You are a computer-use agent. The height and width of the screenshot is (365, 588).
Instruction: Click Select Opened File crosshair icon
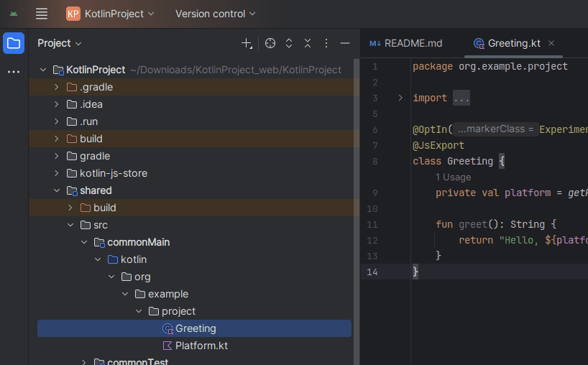coord(270,43)
